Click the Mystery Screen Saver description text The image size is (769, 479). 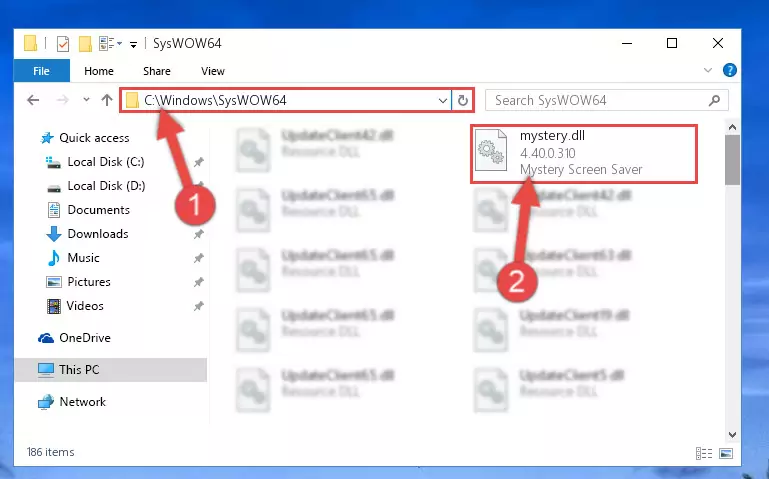coord(581,170)
